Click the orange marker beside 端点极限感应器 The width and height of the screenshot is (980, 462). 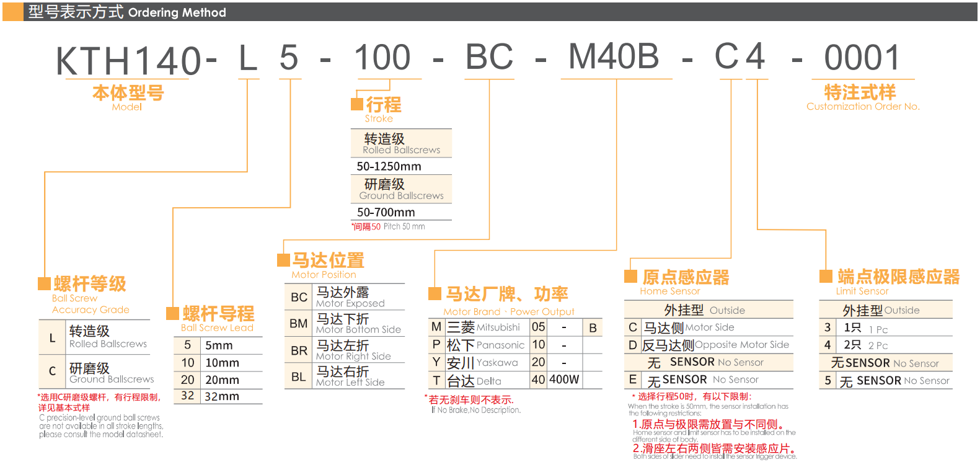pyautogui.click(x=826, y=276)
